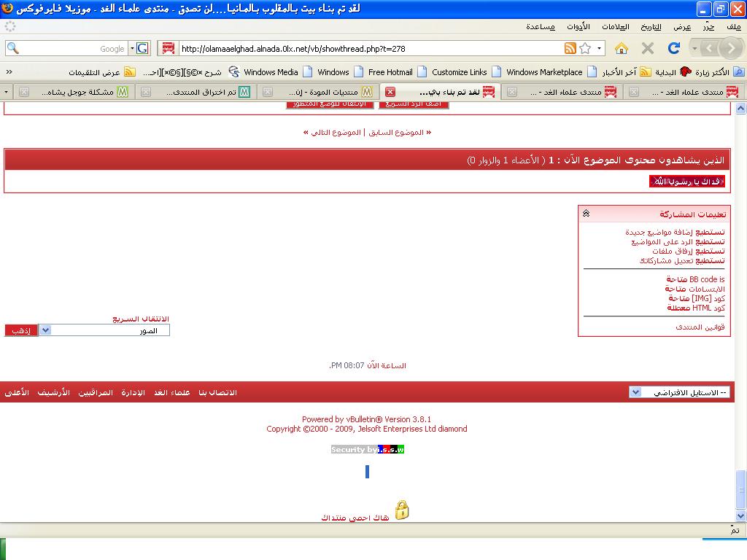This screenshot has height=560, width=747.
Task: Open the Windows Media bookmark
Action: point(264,72)
